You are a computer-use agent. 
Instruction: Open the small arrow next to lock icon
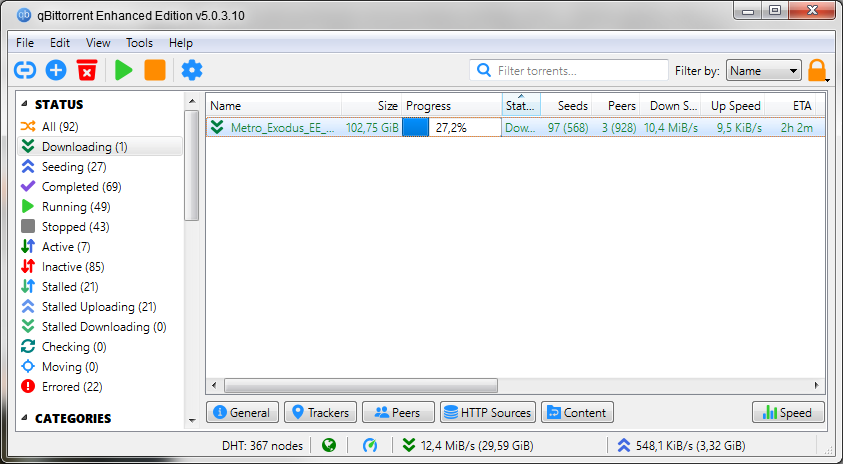[x=828, y=81]
